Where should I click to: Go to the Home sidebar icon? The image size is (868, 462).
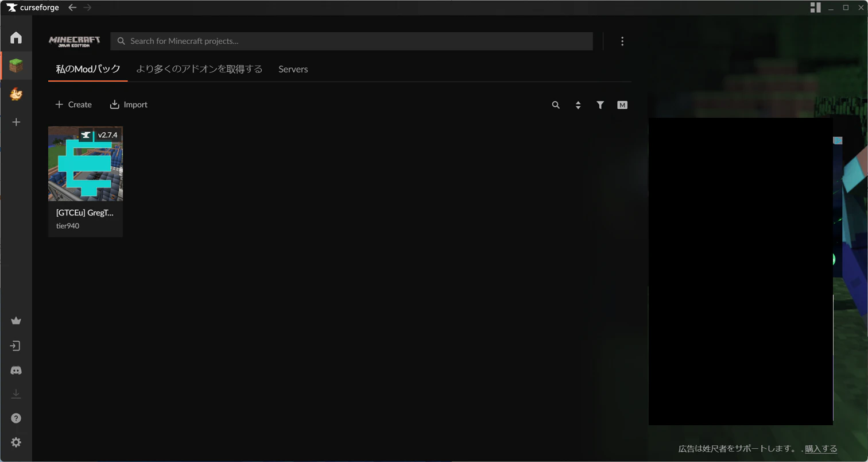(16, 37)
